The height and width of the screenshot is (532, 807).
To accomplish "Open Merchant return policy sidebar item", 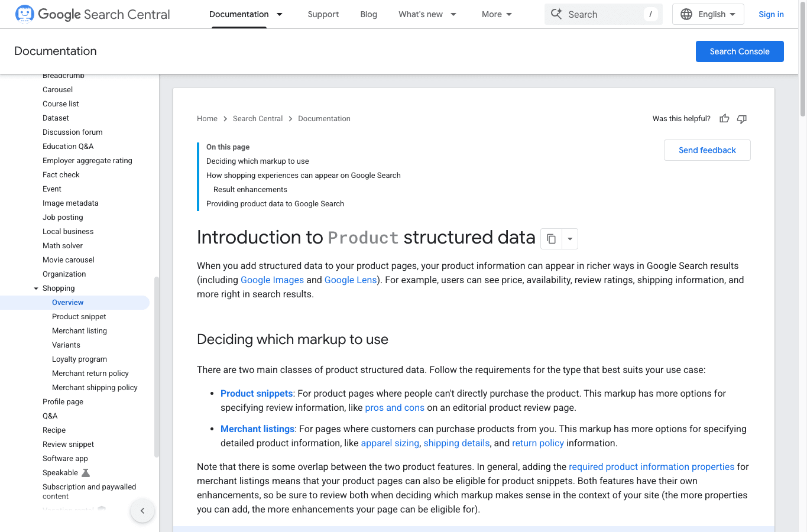I will coord(90,374).
